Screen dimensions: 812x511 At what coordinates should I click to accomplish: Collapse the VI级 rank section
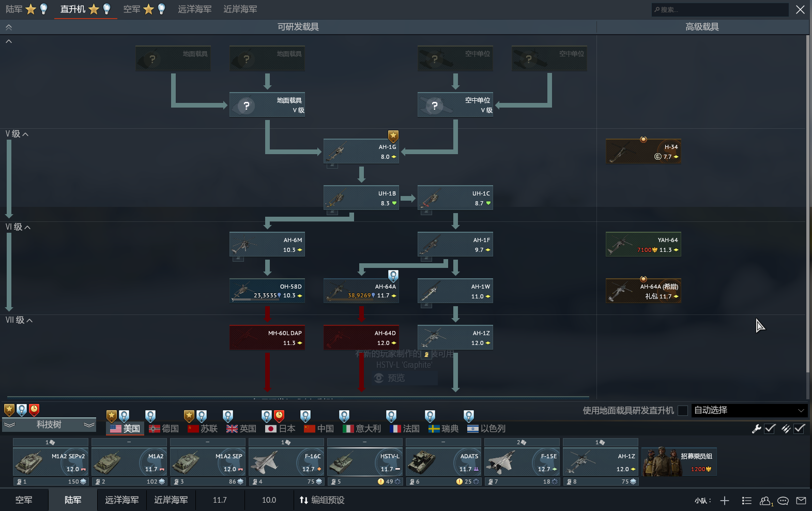point(18,227)
